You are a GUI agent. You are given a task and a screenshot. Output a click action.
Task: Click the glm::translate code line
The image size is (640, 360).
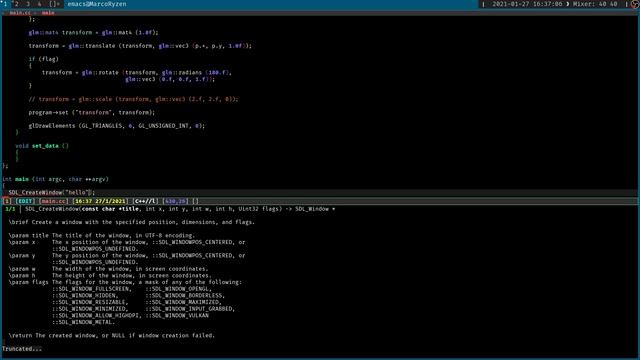pyautogui.click(x=140, y=46)
